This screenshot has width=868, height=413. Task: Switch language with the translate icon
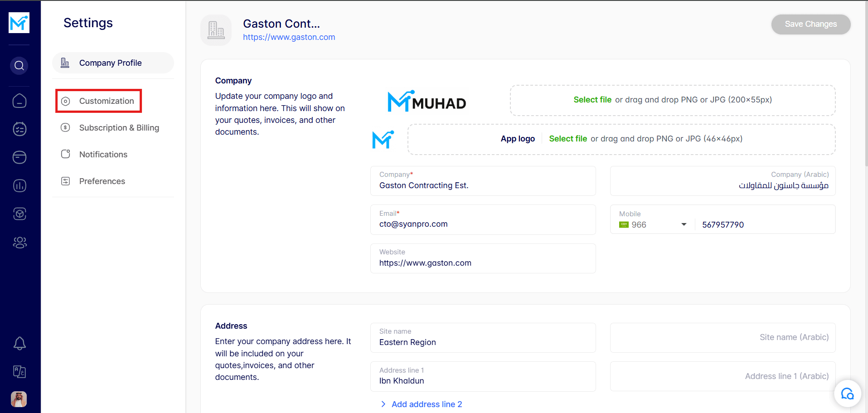click(19, 372)
